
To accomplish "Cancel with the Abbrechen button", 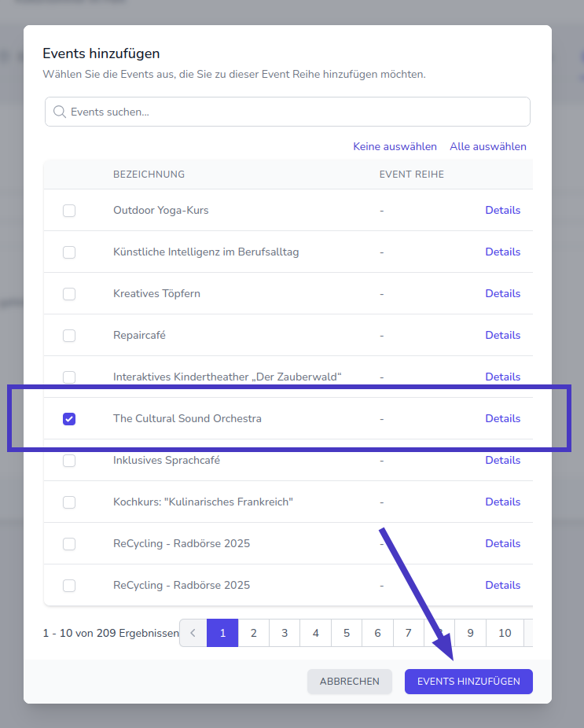I will tap(349, 682).
